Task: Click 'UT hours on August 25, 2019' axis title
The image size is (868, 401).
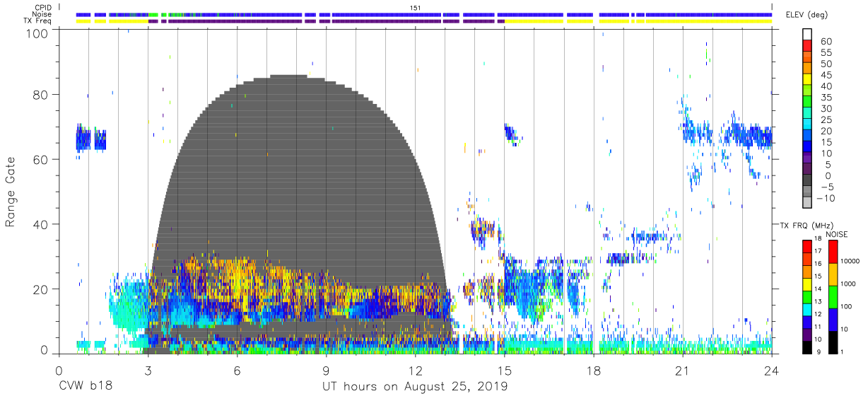Action: point(415,386)
